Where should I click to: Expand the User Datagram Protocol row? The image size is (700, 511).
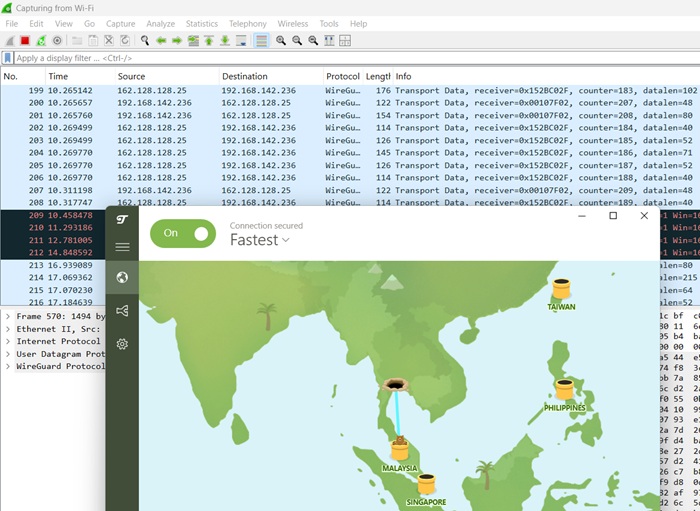(8, 353)
